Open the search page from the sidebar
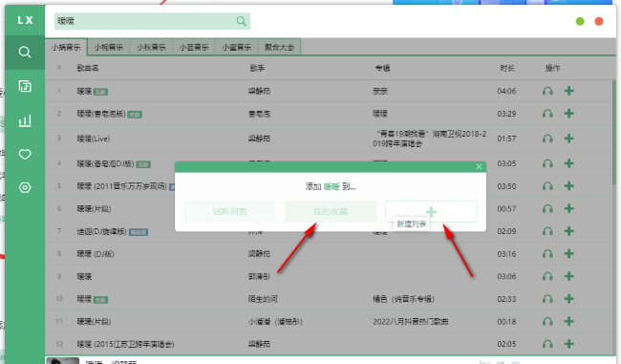The image size is (621, 364). pos(25,53)
